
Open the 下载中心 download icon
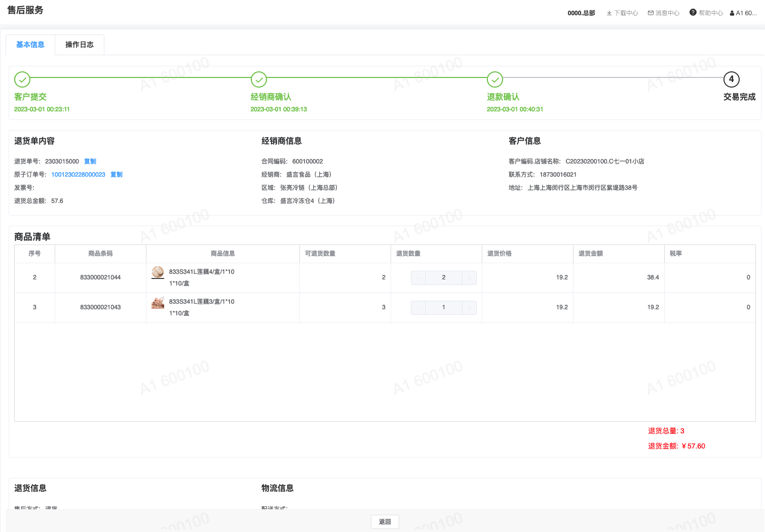coord(609,13)
